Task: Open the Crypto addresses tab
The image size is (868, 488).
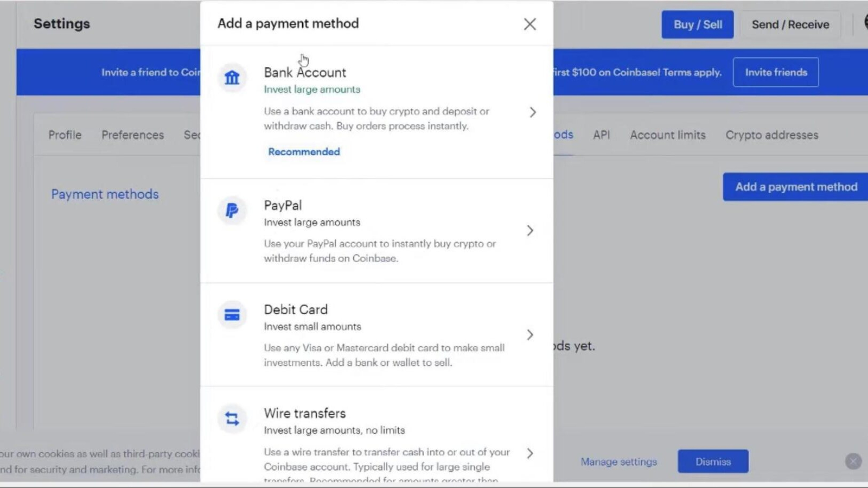Action: point(771,135)
